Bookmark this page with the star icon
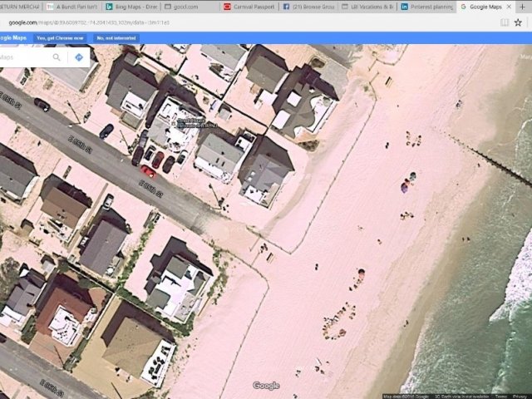 click(x=519, y=22)
